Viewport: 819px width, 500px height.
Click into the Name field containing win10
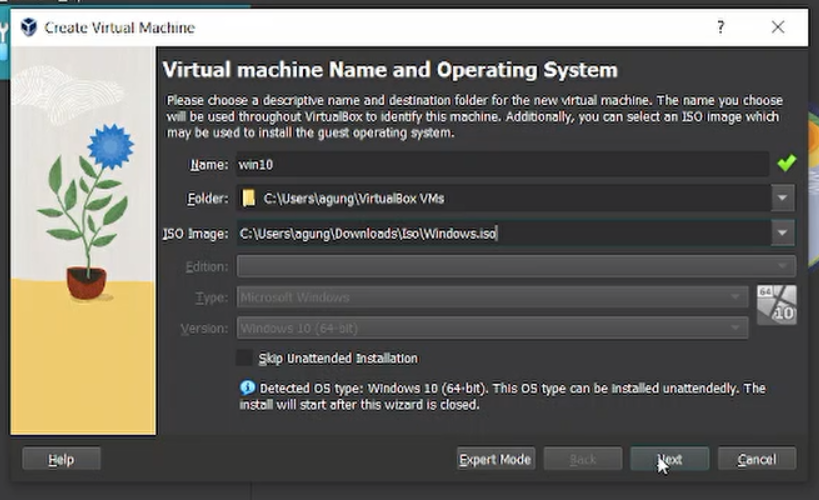point(500,164)
